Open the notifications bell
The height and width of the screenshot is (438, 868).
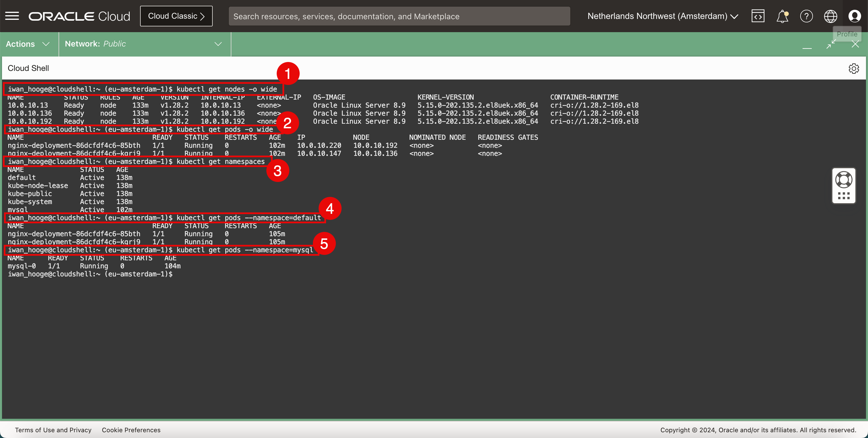point(782,16)
